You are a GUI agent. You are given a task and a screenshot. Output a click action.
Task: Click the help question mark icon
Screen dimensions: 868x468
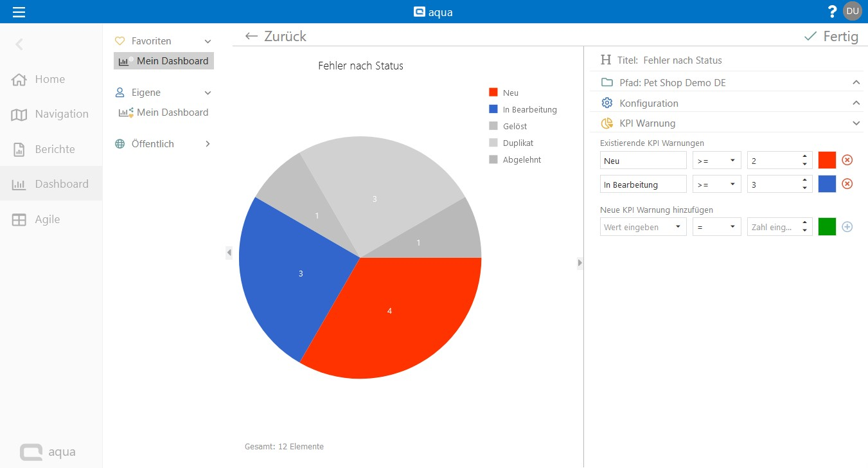tap(832, 12)
